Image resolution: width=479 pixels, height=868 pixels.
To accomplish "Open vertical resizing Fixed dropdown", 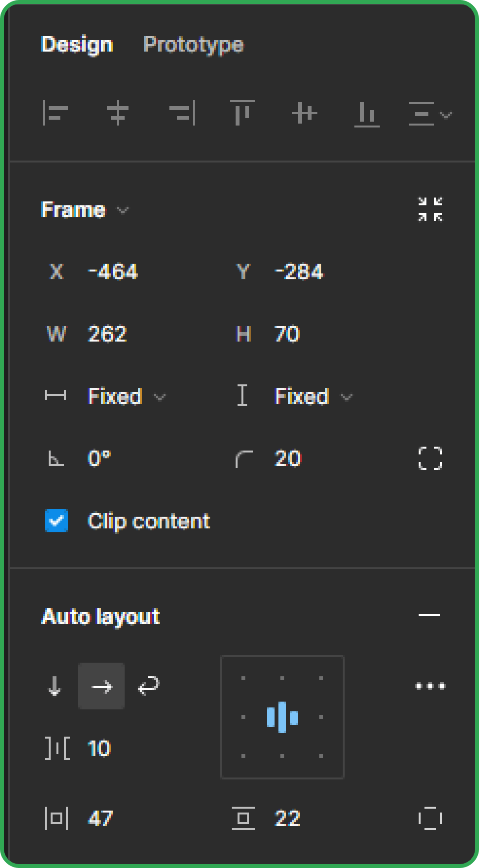I will pos(313,397).
